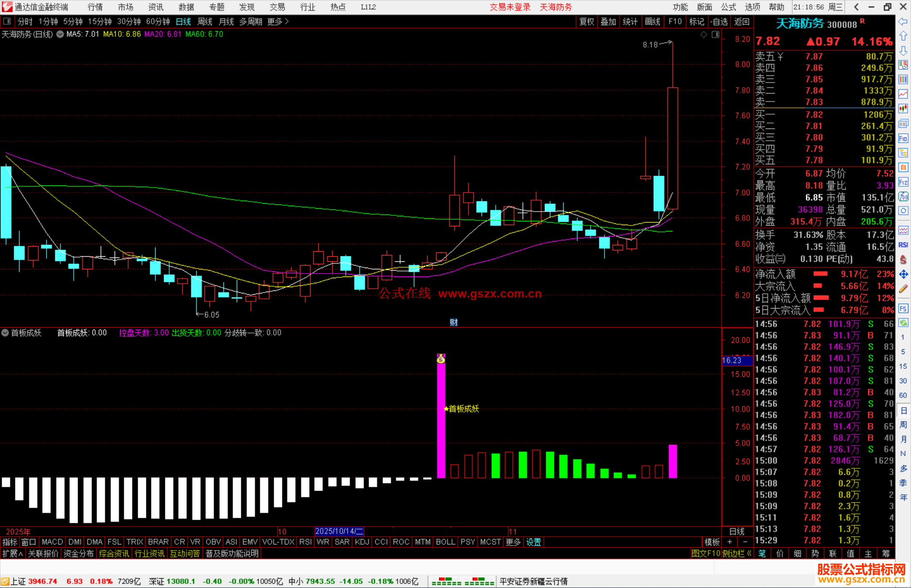
Task: Toggle the 首板成妖 indicator circle button
Action: (x=5, y=333)
